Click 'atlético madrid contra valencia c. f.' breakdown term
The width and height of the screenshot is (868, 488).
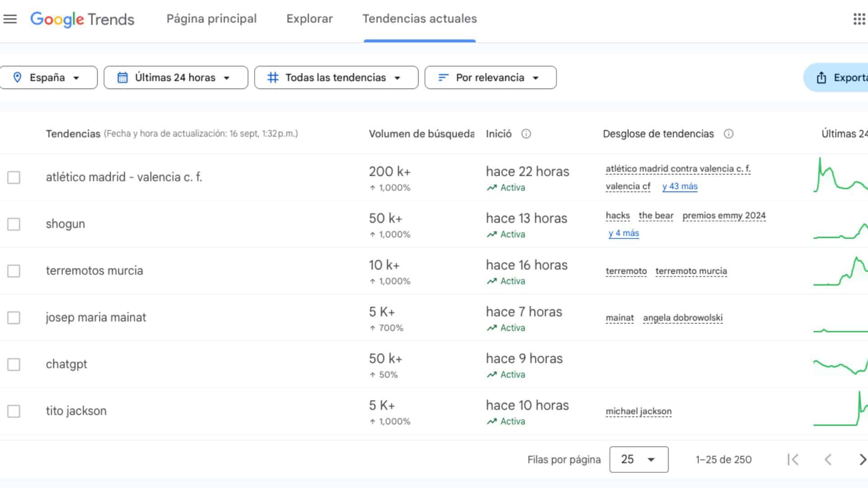(678, 169)
